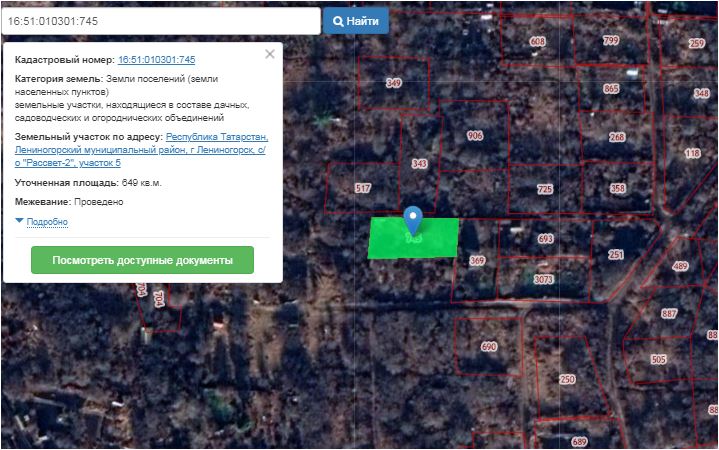Image resolution: width=719 pixels, height=450 pixels.
Task: Select parcel 725 on the map
Action: click(x=544, y=189)
